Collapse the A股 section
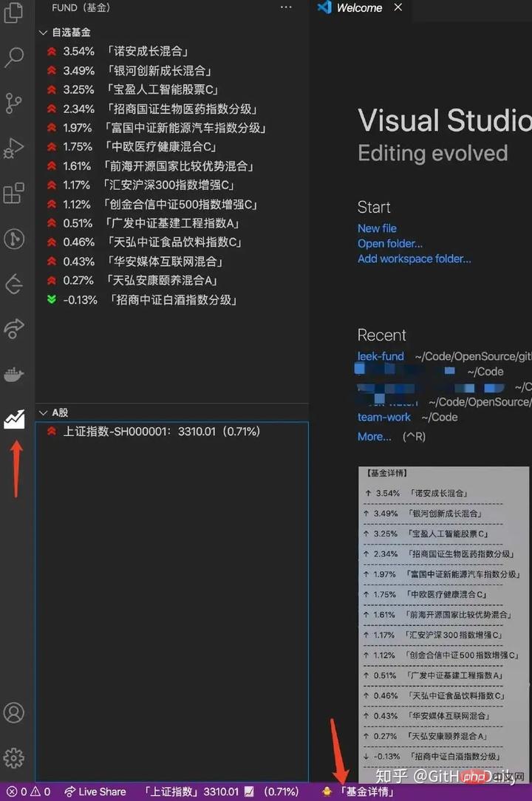 pos(43,412)
